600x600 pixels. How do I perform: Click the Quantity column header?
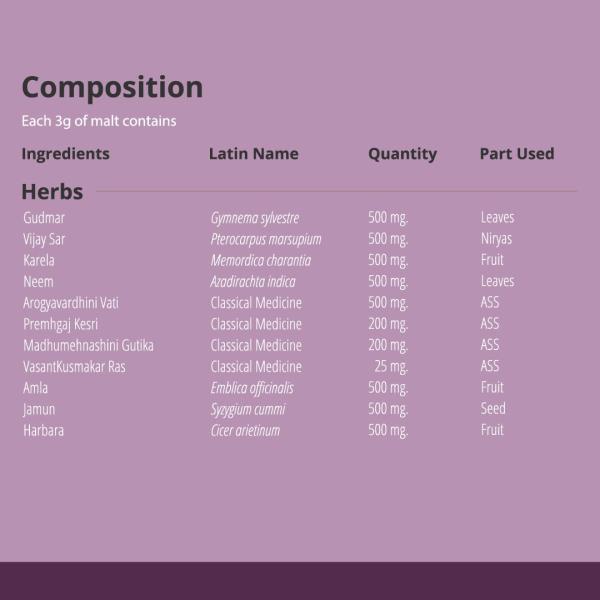tap(402, 154)
